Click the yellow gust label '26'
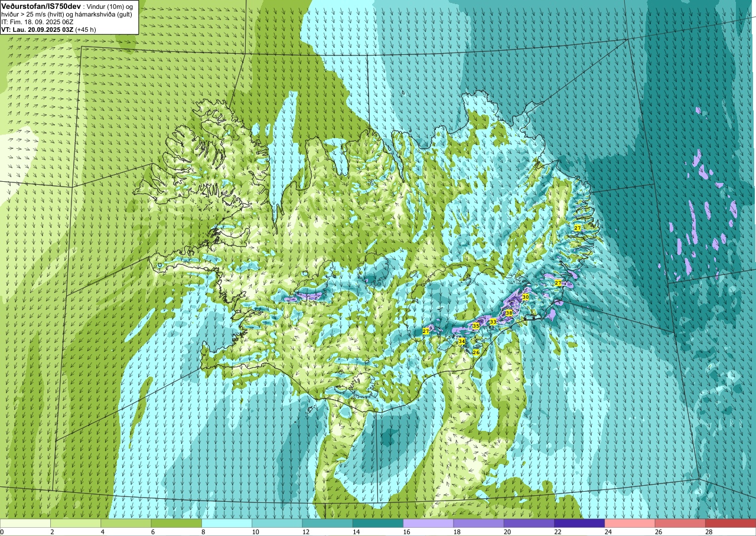This screenshot has width=756, height=536. [x=476, y=352]
